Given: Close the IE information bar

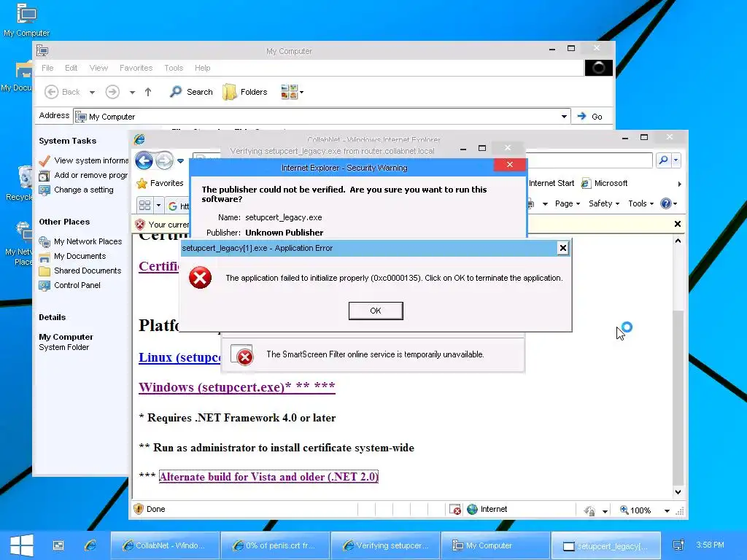Looking at the screenshot, I should click(x=678, y=224).
